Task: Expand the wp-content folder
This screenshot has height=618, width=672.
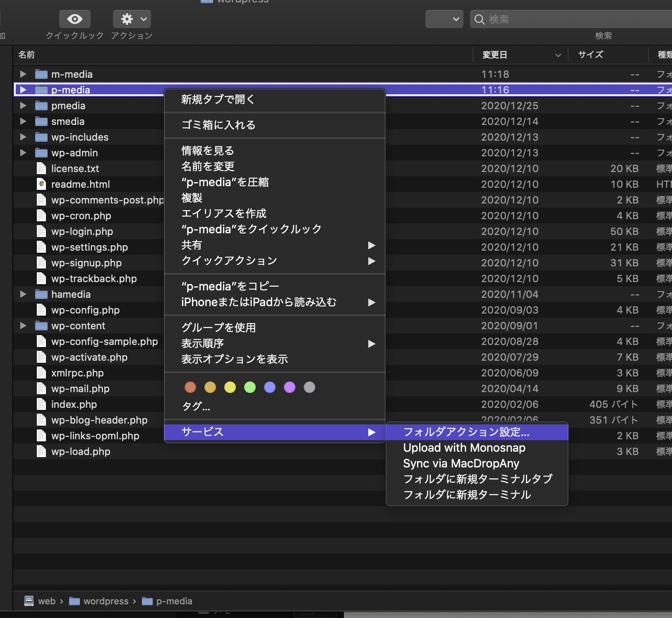Action: (23, 326)
